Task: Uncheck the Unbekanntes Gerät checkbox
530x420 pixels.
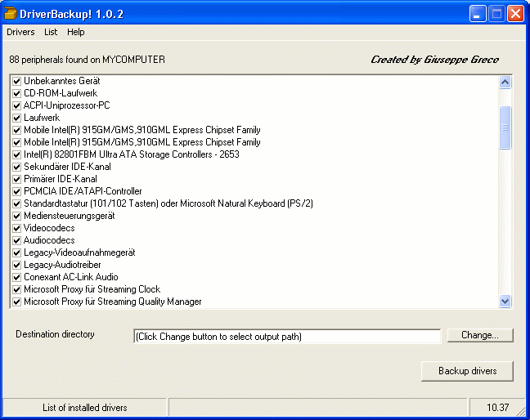Action: [16, 82]
